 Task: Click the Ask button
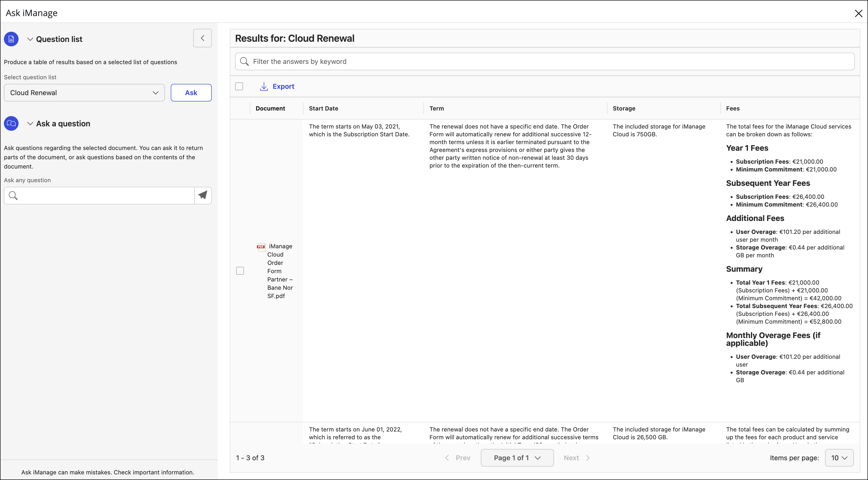pyautogui.click(x=191, y=93)
